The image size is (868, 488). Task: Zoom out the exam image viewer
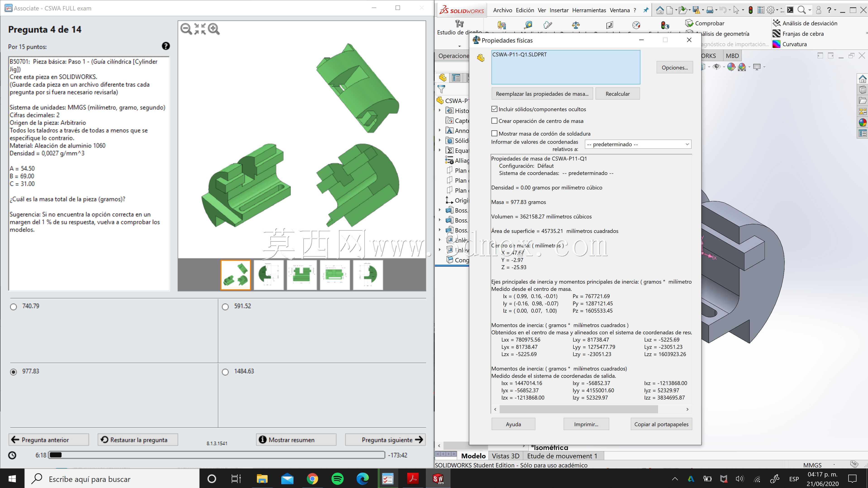186,29
